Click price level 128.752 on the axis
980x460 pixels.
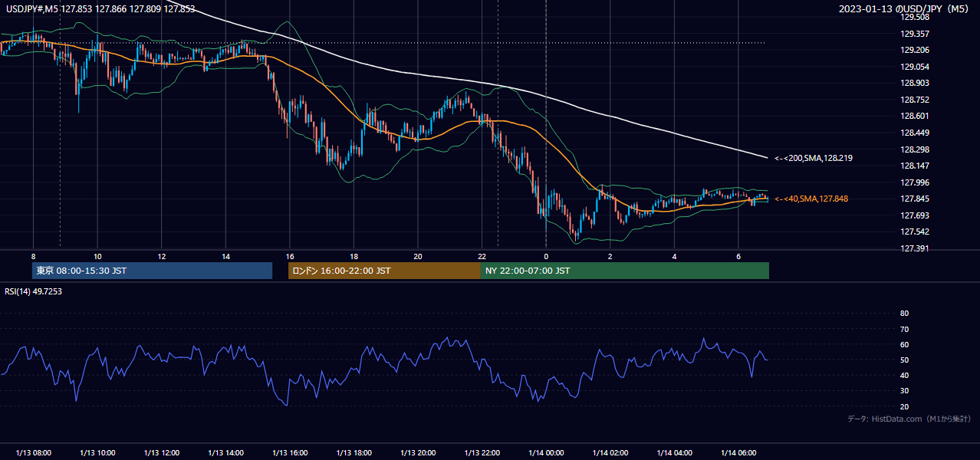pyautogui.click(x=914, y=100)
